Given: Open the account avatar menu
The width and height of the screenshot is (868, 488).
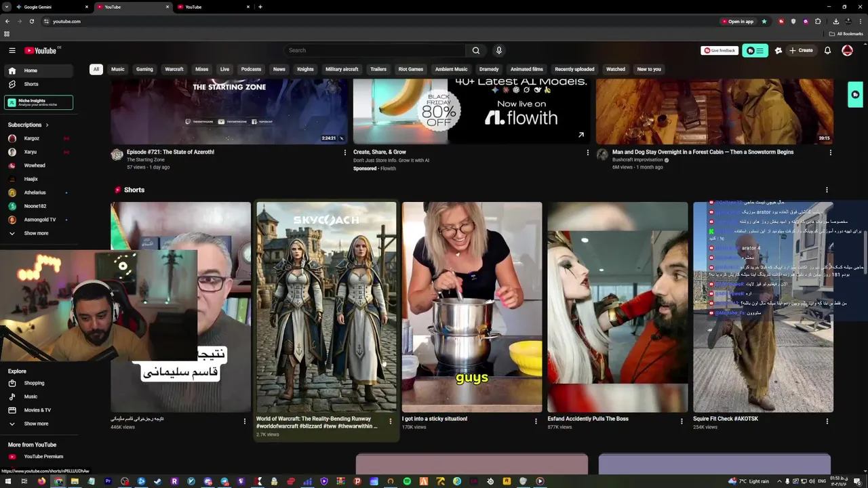Looking at the screenshot, I should [x=847, y=50].
